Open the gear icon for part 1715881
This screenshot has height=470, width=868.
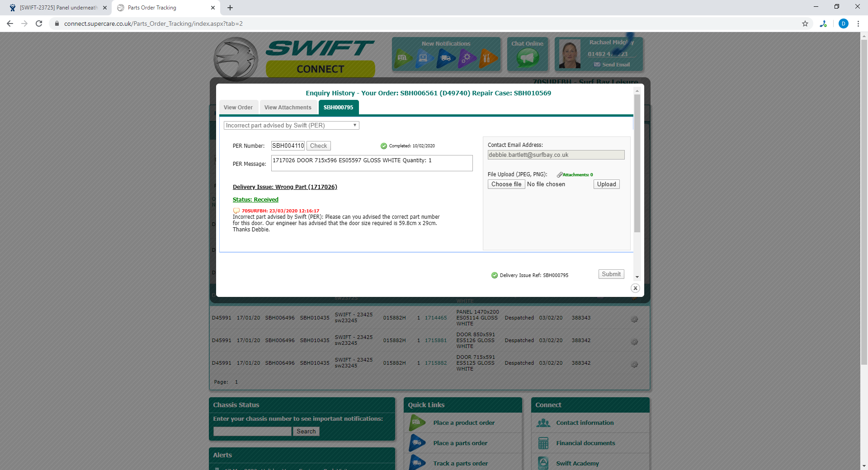tap(634, 342)
